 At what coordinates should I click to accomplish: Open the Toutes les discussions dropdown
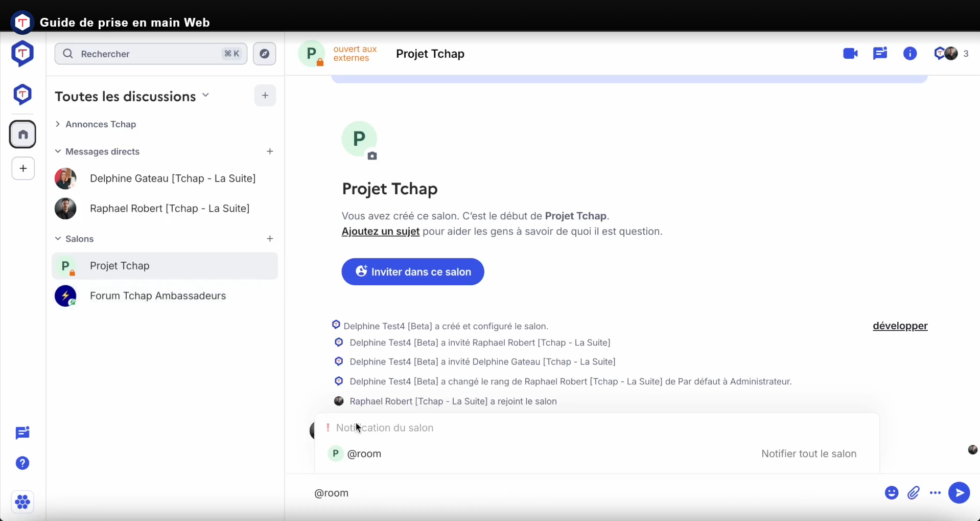coord(132,96)
